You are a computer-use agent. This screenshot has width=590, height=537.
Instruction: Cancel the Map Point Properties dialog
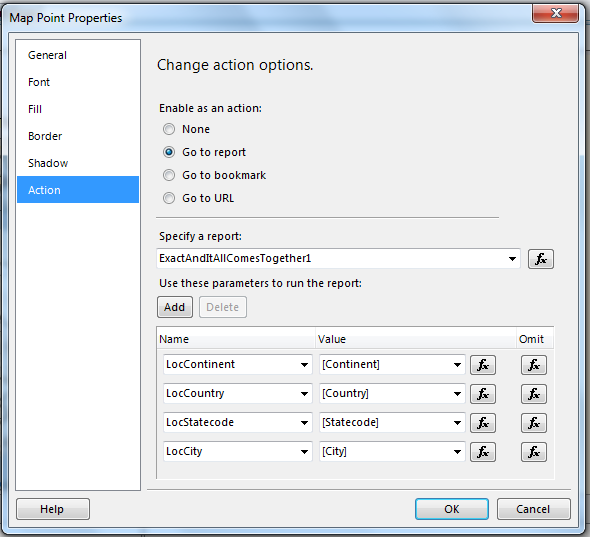click(x=534, y=509)
